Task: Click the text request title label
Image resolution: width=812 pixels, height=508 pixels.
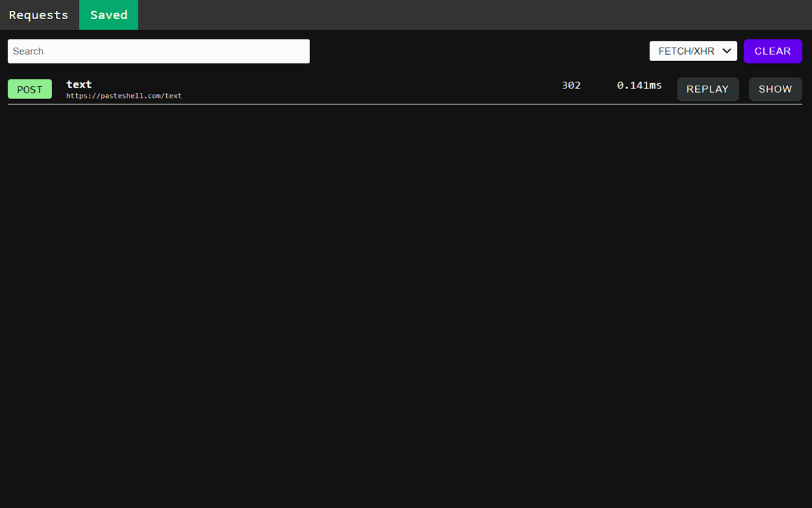Action: [x=79, y=84]
